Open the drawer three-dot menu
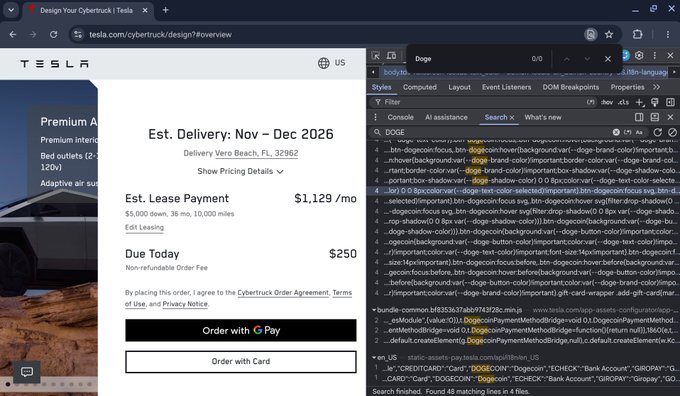Screen dimensions: 680x396 point(376,117)
